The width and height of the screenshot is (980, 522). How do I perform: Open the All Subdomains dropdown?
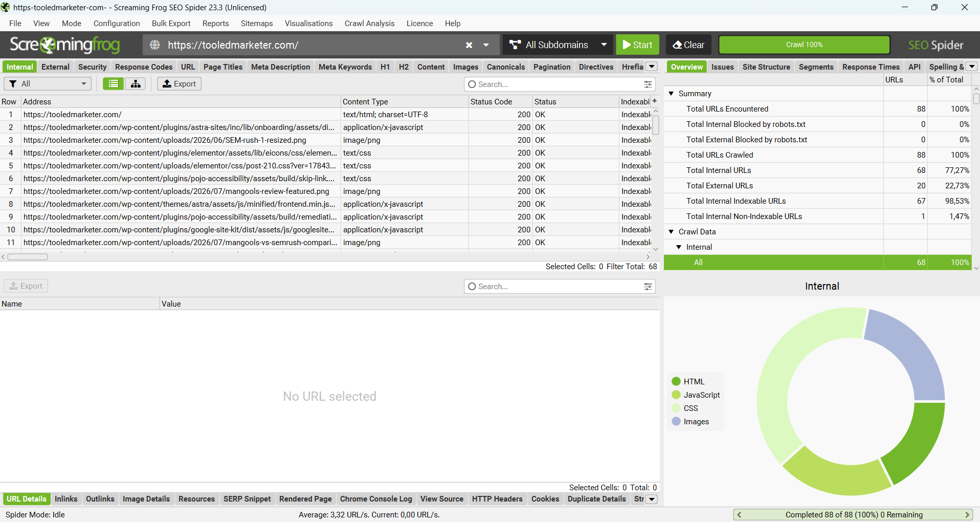(558, 45)
